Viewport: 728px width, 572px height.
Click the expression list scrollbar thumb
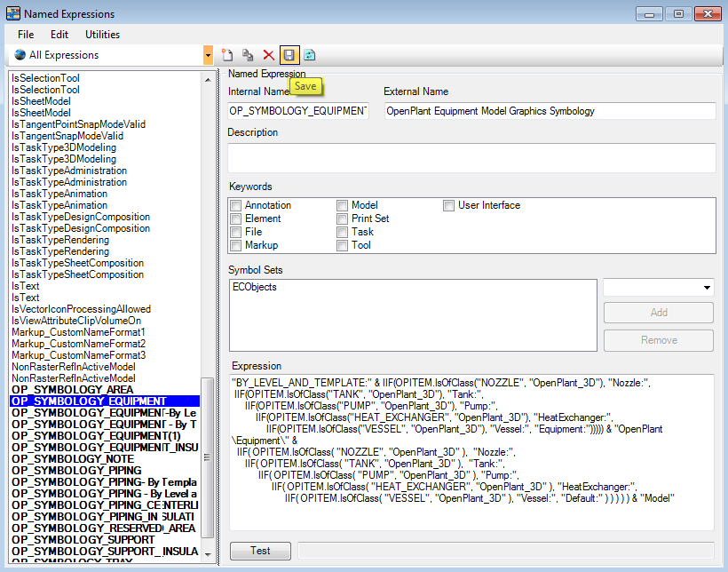pyautogui.click(x=208, y=457)
